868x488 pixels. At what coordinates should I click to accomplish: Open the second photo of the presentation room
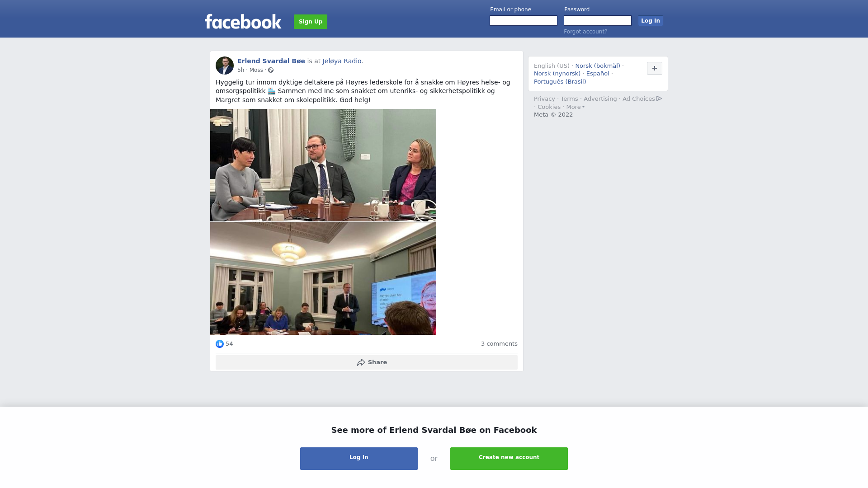pos(323,278)
